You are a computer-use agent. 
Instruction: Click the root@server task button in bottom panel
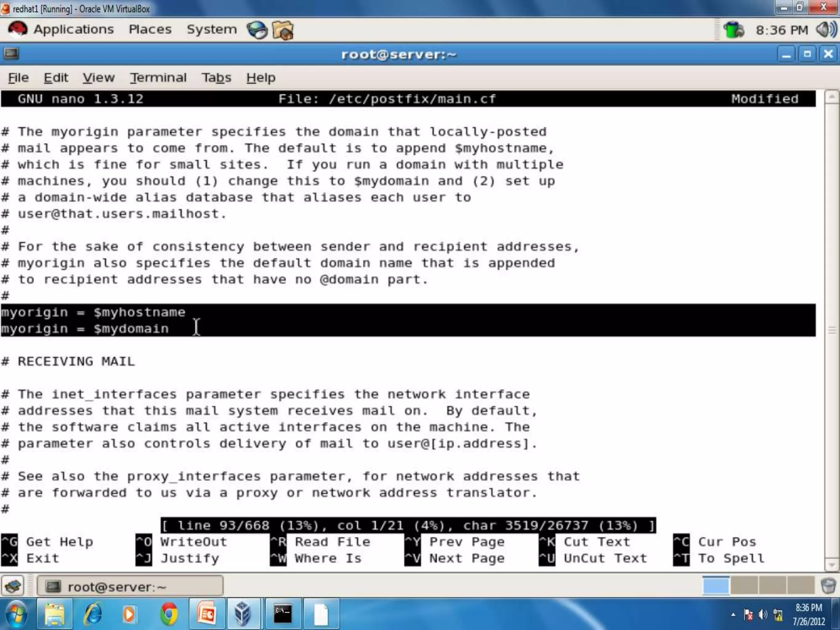click(x=130, y=586)
